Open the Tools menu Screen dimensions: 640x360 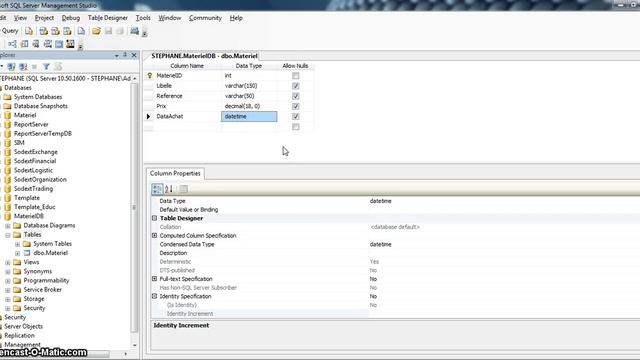click(x=143, y=18)
